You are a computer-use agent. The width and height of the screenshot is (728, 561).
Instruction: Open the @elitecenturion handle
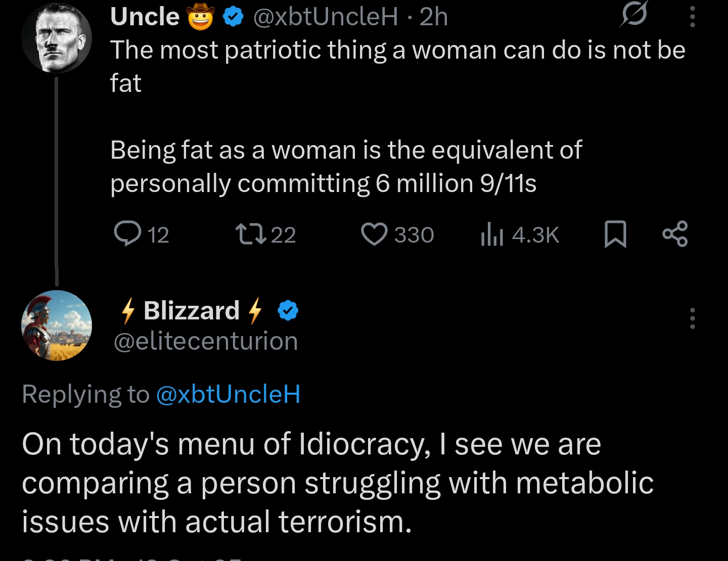tap(206, 341)
